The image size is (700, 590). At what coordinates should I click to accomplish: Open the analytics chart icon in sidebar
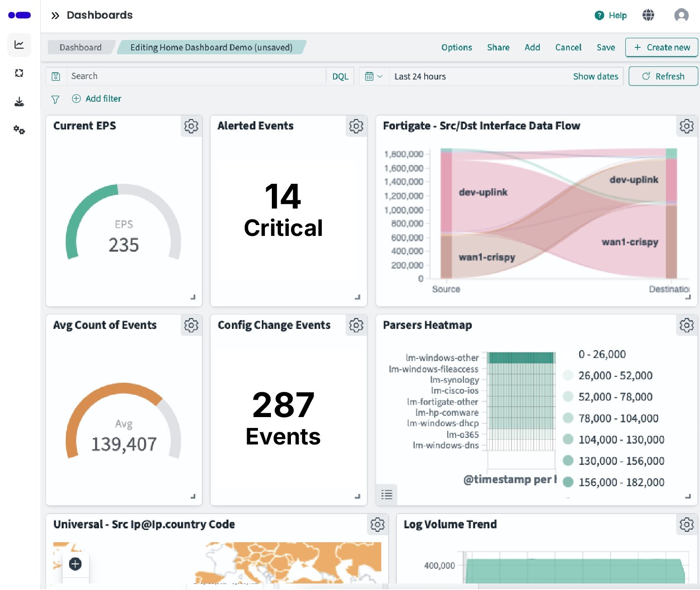point(19,45)
